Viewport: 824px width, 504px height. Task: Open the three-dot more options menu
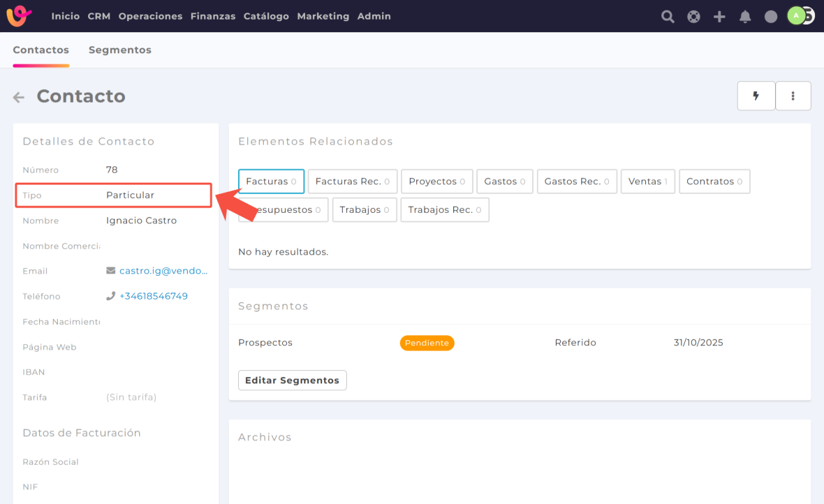(x=793, y=96)
